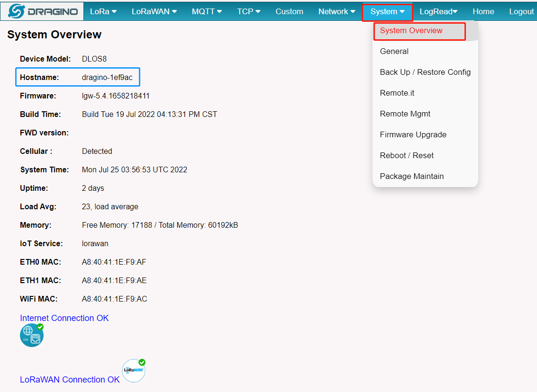The image size is (537, 392).
Task: Open Remote.it menu entry
Action: (x=425, y=93)
